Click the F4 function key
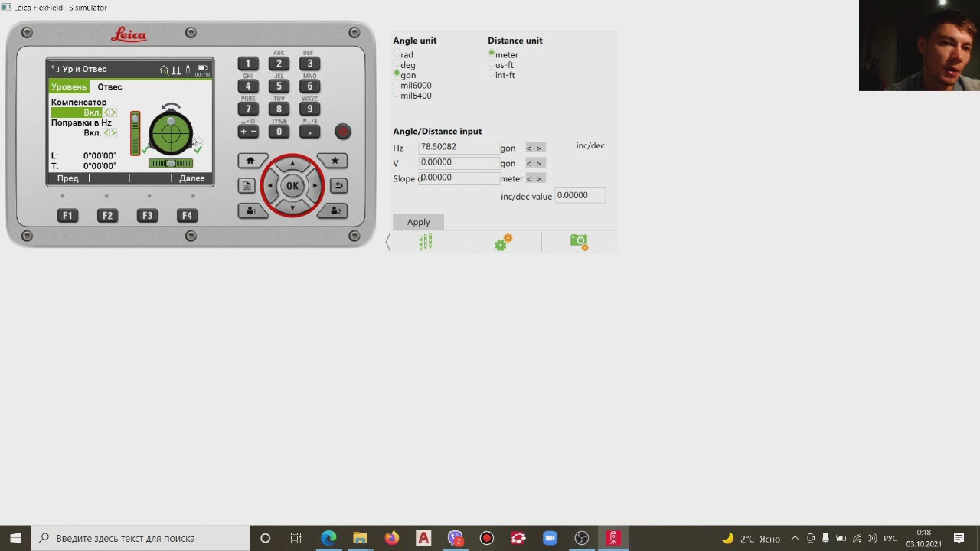Viewport: 980px width, 551px height. point(187,216)
